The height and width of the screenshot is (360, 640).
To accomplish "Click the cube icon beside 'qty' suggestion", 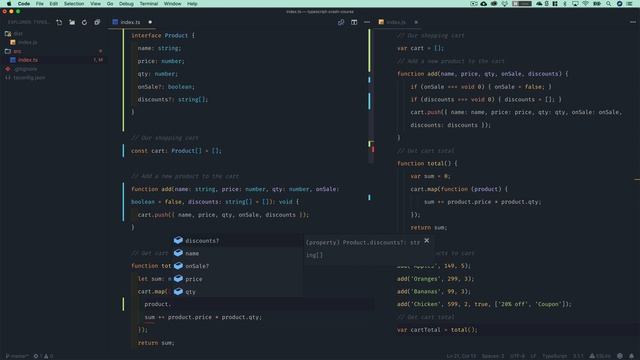I will tap(178, 291).
